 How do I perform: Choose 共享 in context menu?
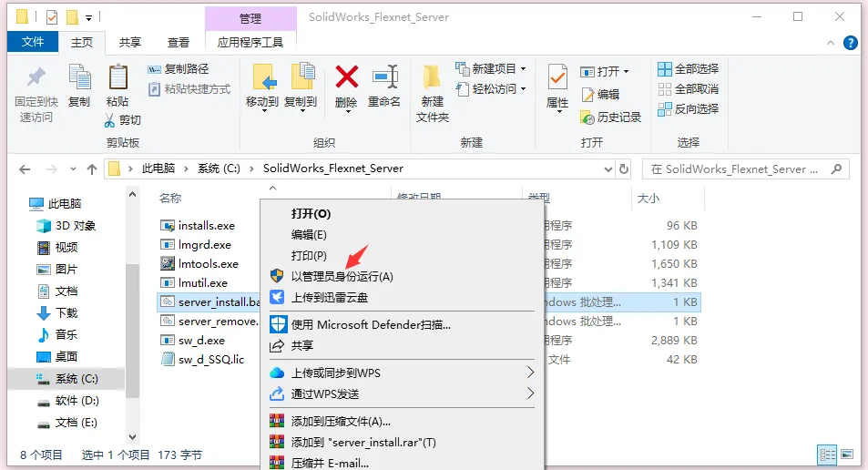click(x=402, y=346)
